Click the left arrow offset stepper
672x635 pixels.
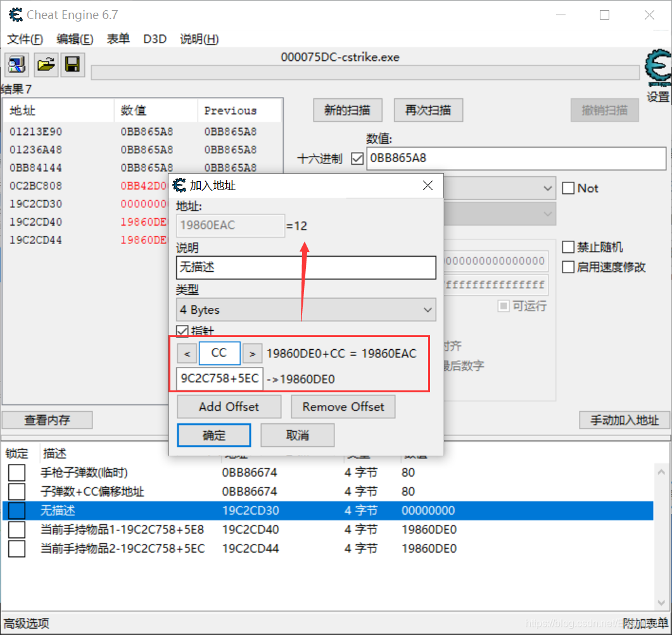[187, 354]
